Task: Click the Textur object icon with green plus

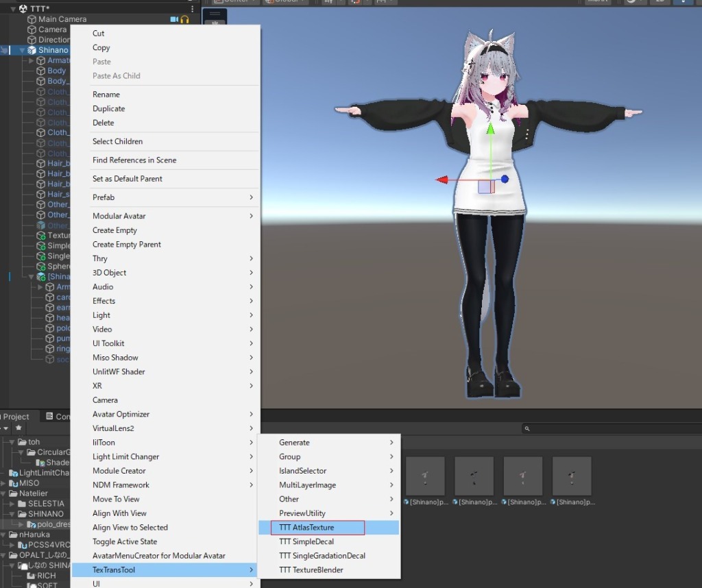Action: 40,235
